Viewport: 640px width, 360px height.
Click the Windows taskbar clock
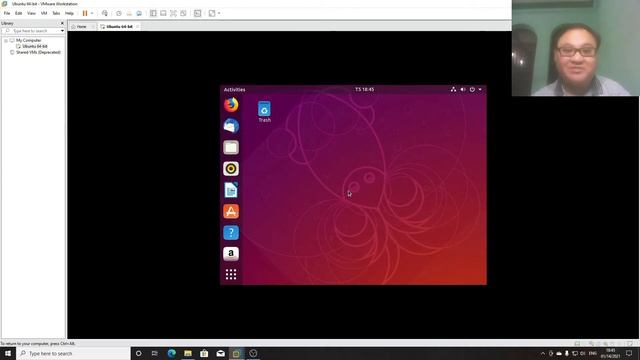pyautogui.click(x=611, y=353)
